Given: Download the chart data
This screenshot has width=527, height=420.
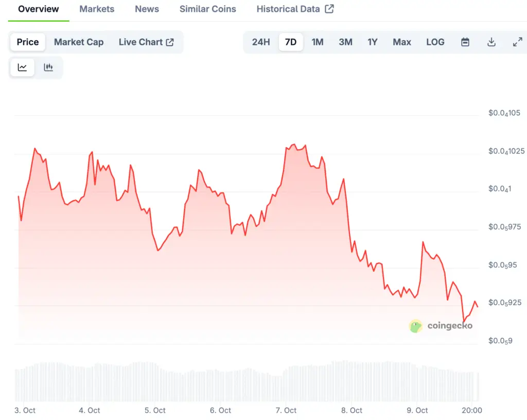Looking at the screenshot, I should [x=491, y=42].
